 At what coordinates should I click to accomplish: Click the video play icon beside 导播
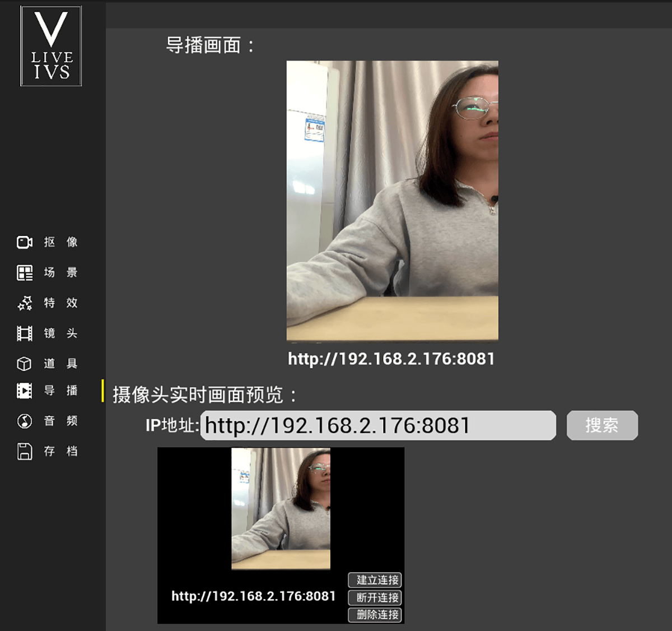click(25, 391)
